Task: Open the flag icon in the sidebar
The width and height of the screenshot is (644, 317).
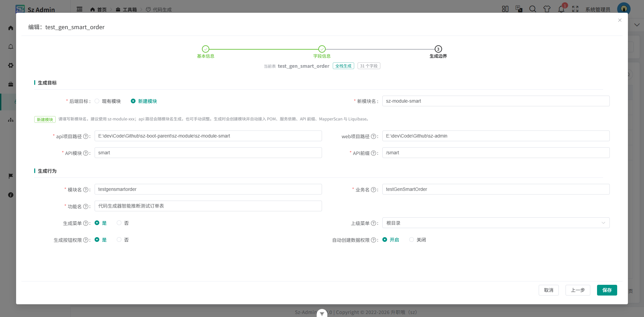Action: [x=11, y=176]
